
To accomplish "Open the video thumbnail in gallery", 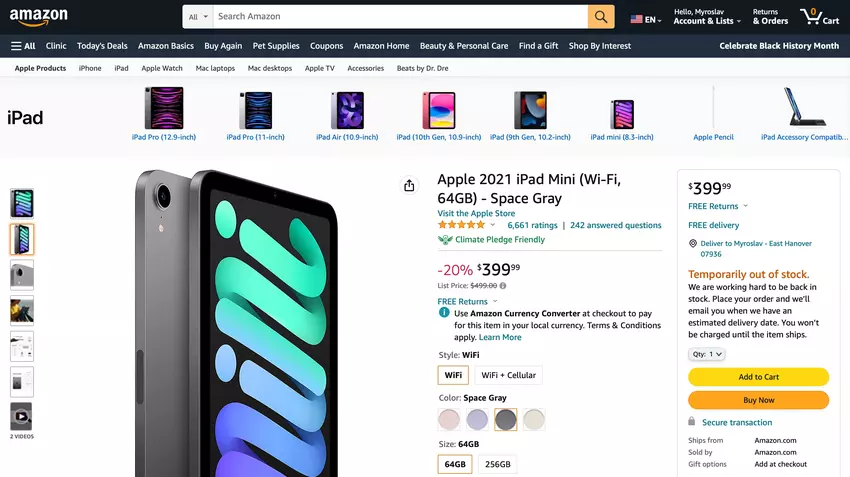I will click(22, 416).
